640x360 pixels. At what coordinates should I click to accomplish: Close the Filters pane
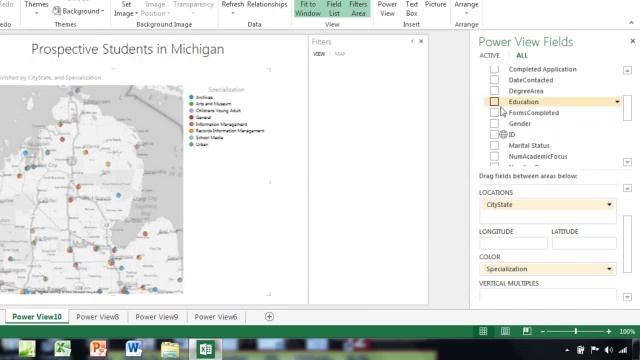tap(421, 41)
